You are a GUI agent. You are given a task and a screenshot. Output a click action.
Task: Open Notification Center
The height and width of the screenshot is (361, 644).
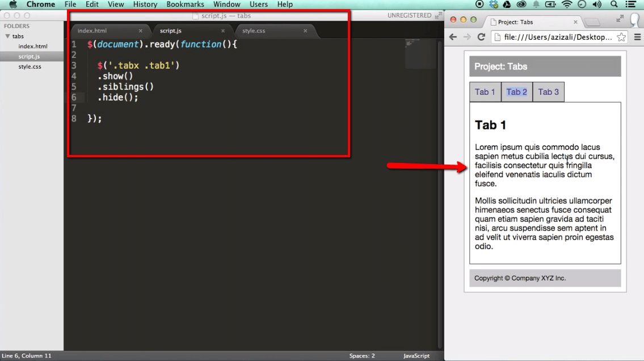click(x=632, y=5)
